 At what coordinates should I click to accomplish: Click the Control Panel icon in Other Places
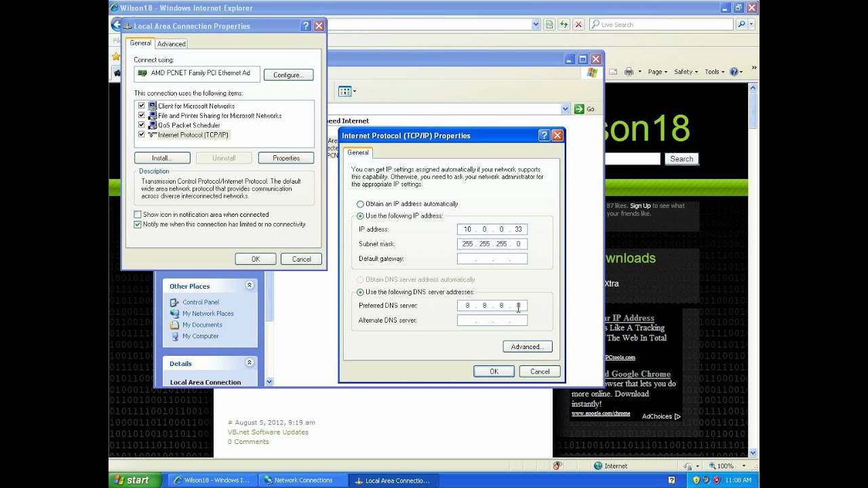[x=176, y=302]
